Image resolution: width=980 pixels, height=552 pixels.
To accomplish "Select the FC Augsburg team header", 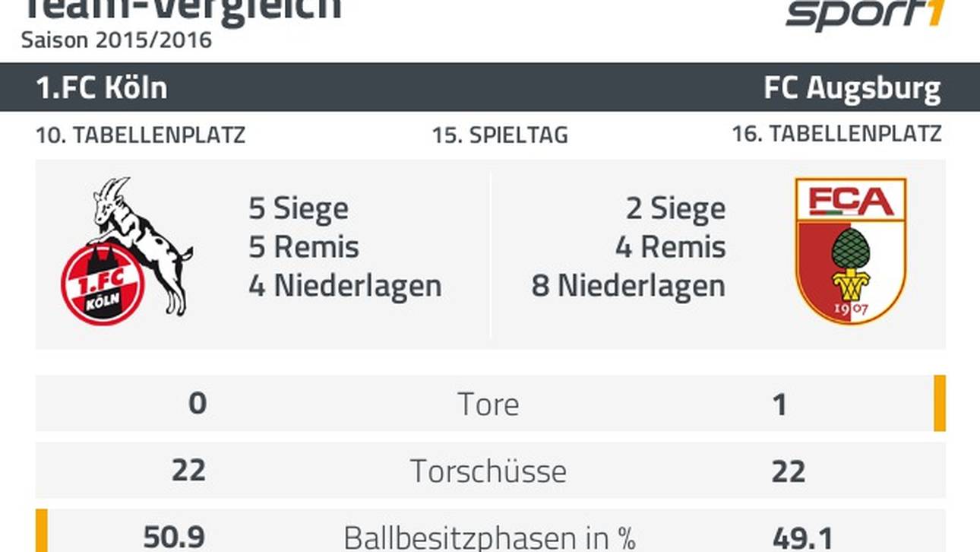I will [x=852, y=89].
